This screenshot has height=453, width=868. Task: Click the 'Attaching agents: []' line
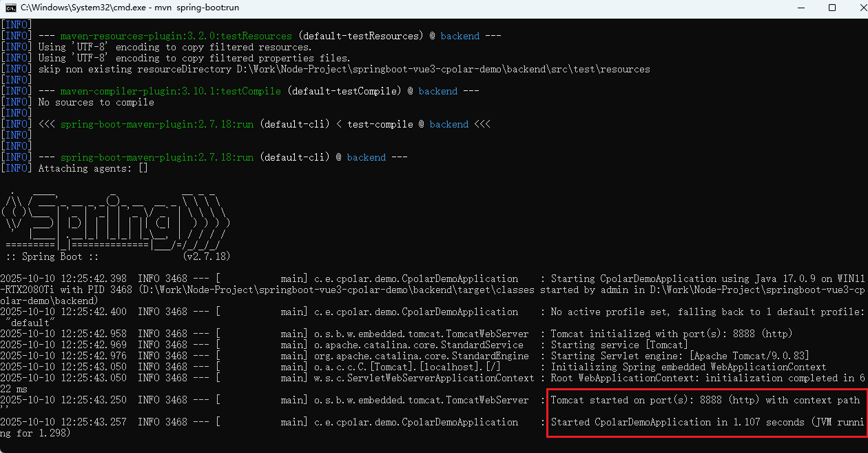pyautogui.click(x=92, y=168)
